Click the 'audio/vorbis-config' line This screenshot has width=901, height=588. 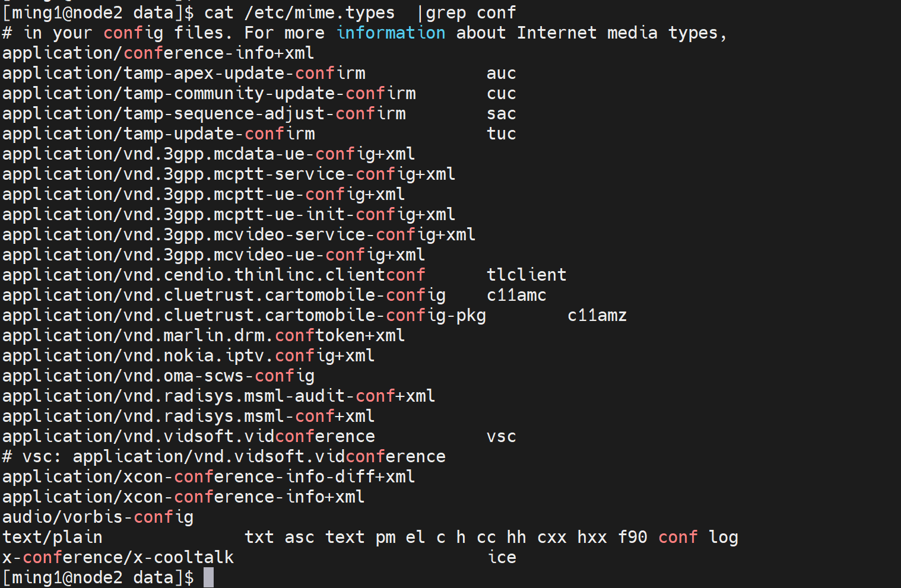click(x=98, y=517)
